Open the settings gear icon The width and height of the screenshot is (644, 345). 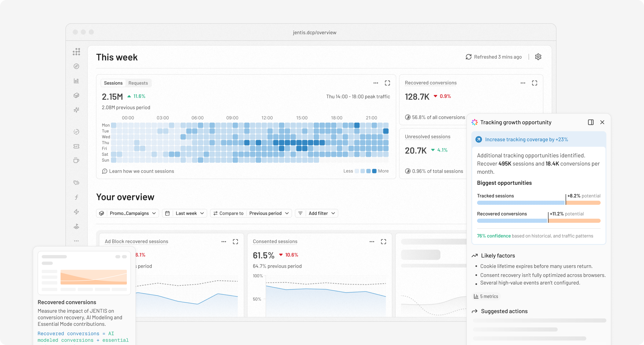click(x=538, y=57)
